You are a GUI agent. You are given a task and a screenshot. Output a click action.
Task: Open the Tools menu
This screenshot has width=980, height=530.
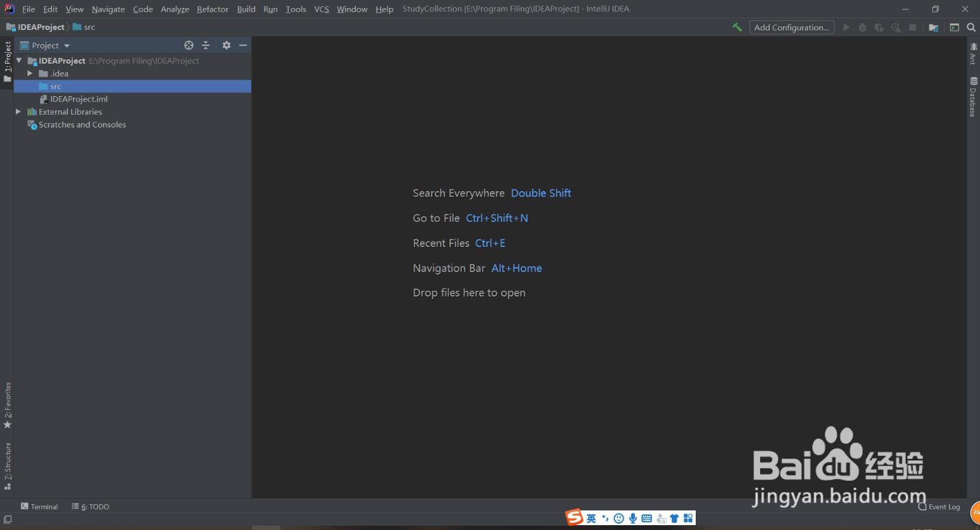(296, 9)
